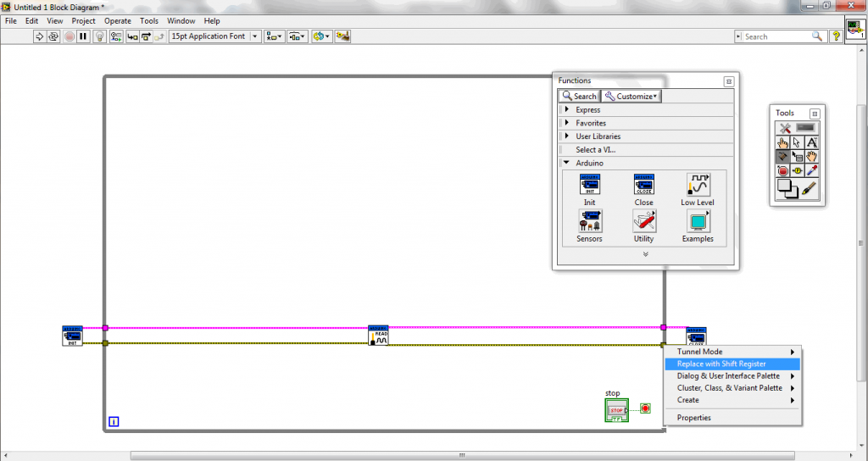This screenshot has width=868, height=461.
Task: Open the File menu
Action: 11,21
